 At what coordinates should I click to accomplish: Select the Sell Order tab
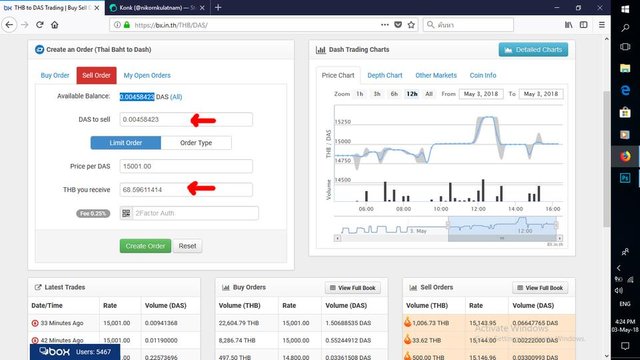pyautogui.click(x=96, y=76)
